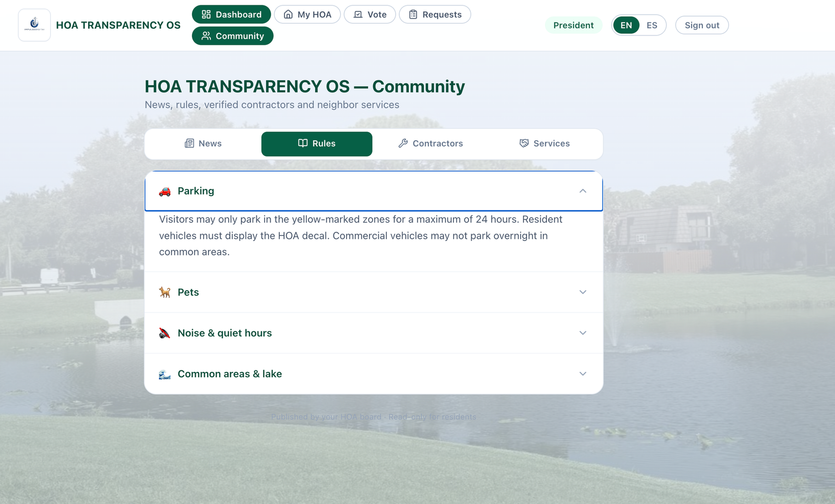Collapse the Parking section chevron
Viewport: 835px width, 504px height.
click(x=583, y=191)
